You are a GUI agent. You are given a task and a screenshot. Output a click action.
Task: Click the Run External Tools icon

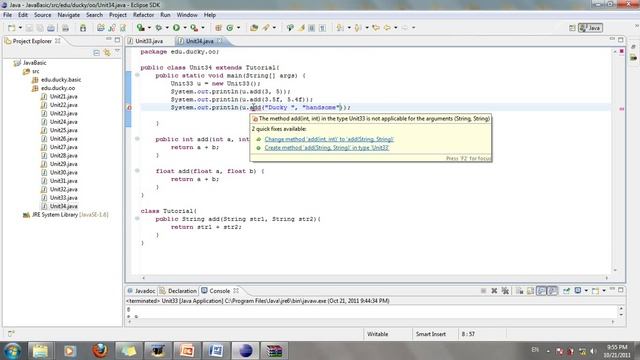click(194, 28)
